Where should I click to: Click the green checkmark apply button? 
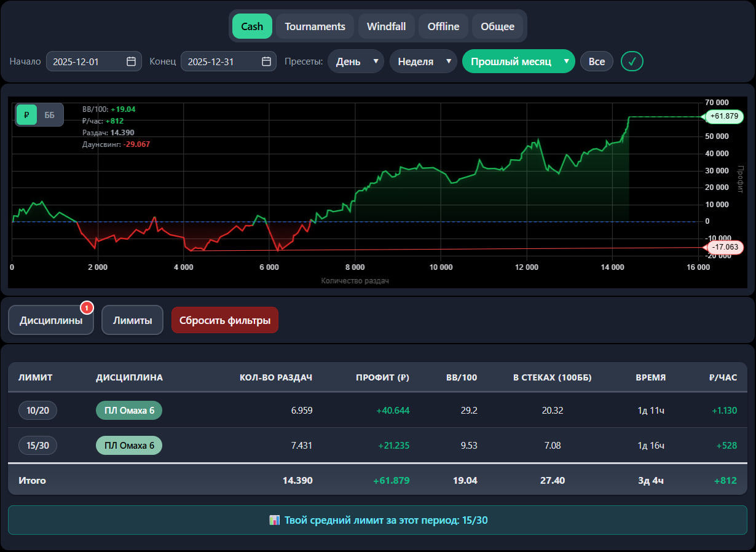(632, 61)
